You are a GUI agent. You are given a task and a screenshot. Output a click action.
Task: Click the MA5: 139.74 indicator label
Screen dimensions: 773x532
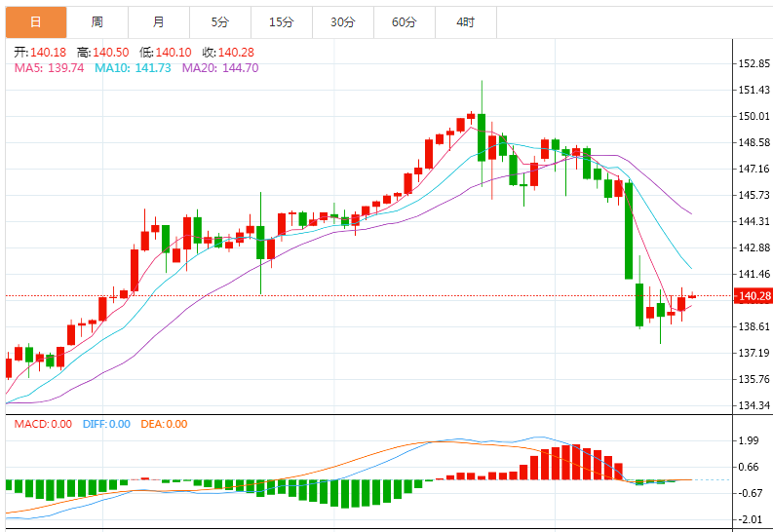[x=50, y=68]
